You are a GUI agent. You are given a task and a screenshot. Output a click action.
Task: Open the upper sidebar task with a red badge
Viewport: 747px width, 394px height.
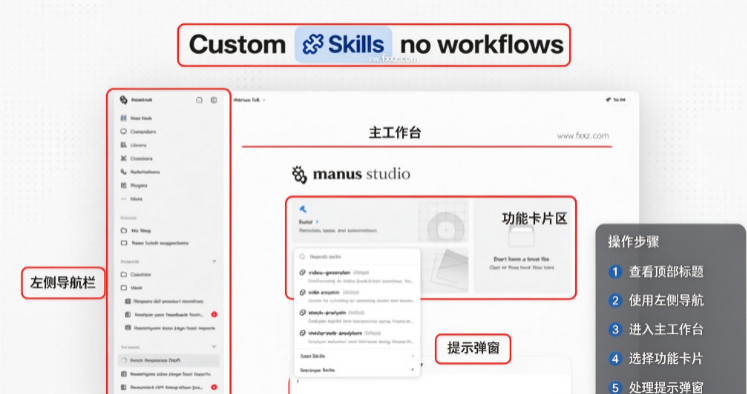169,314
